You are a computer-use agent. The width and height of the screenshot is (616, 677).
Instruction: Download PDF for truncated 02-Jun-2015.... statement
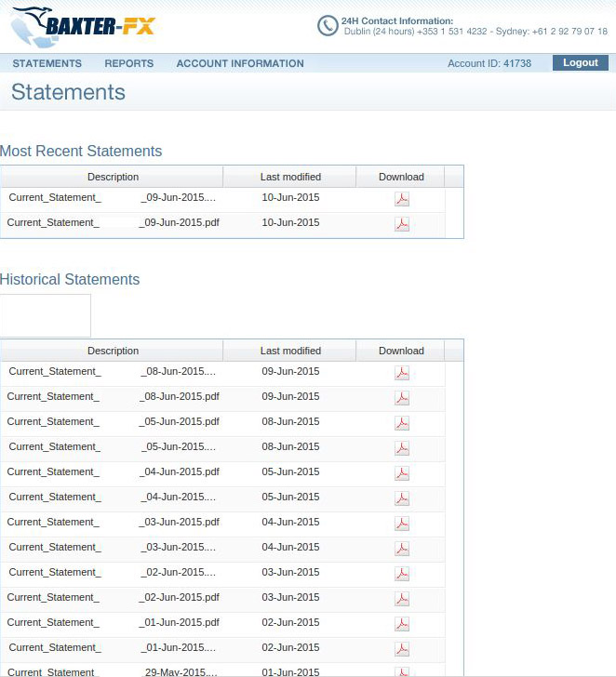pyautogui.click(x=402, y=574)
